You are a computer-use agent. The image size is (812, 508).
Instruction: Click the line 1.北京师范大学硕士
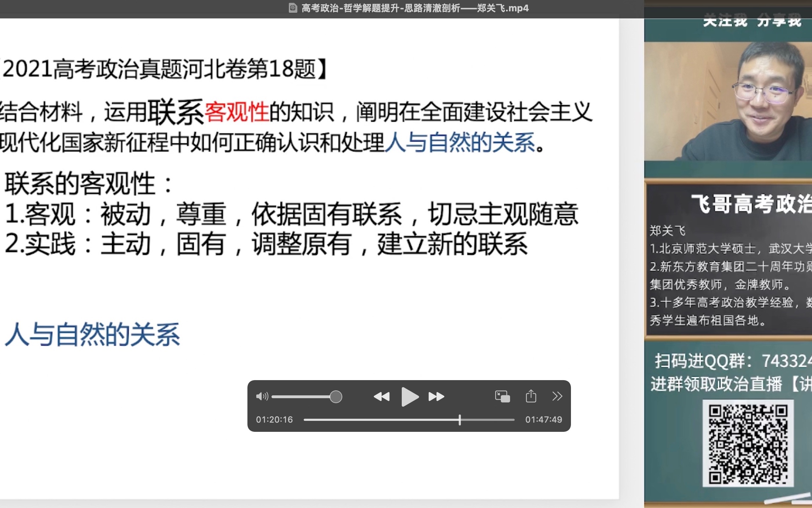point(731,249)
